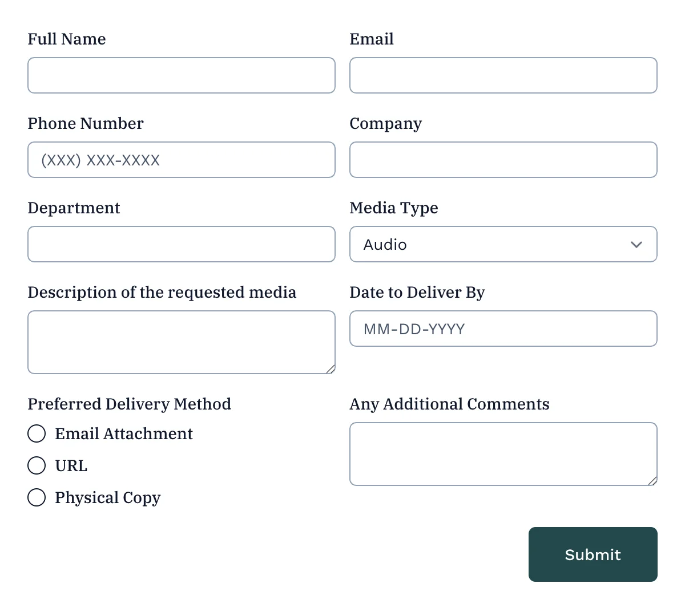Select Physical Copy radio button

pos(37,497)
